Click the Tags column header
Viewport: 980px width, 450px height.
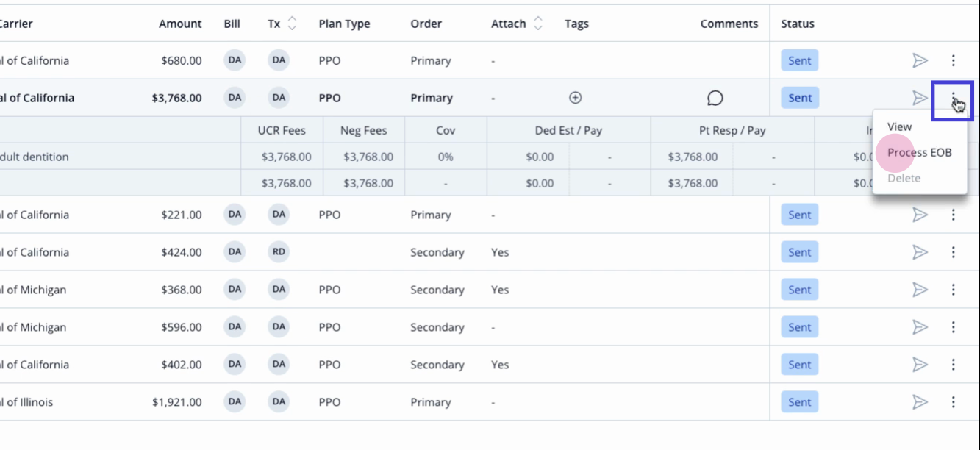tap(576, 24)
